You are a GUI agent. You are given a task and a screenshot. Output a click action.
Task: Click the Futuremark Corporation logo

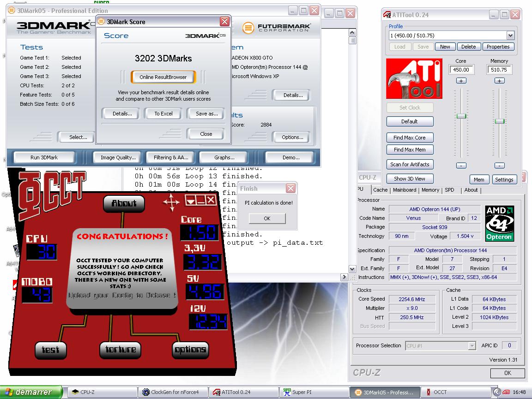pyautogui.click(x=276, y=28)
